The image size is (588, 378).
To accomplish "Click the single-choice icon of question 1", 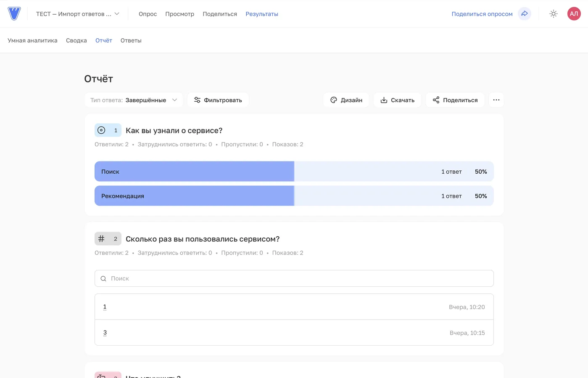I will [x=101, y=130].
